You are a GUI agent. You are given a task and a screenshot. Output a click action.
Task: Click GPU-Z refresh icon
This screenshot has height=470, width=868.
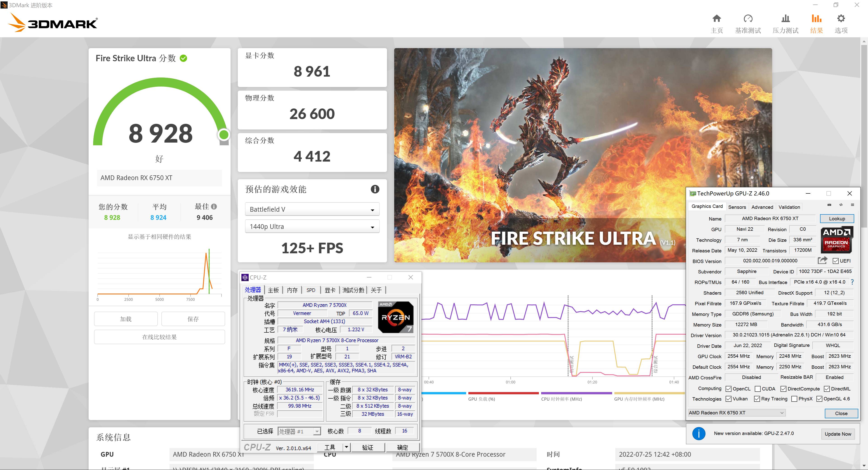(841, 205)
